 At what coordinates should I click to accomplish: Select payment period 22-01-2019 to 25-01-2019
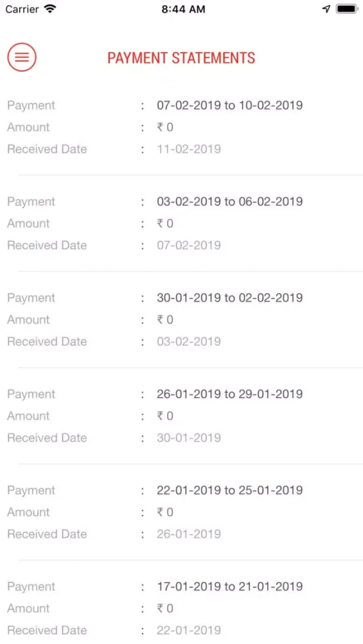point(230,490)
